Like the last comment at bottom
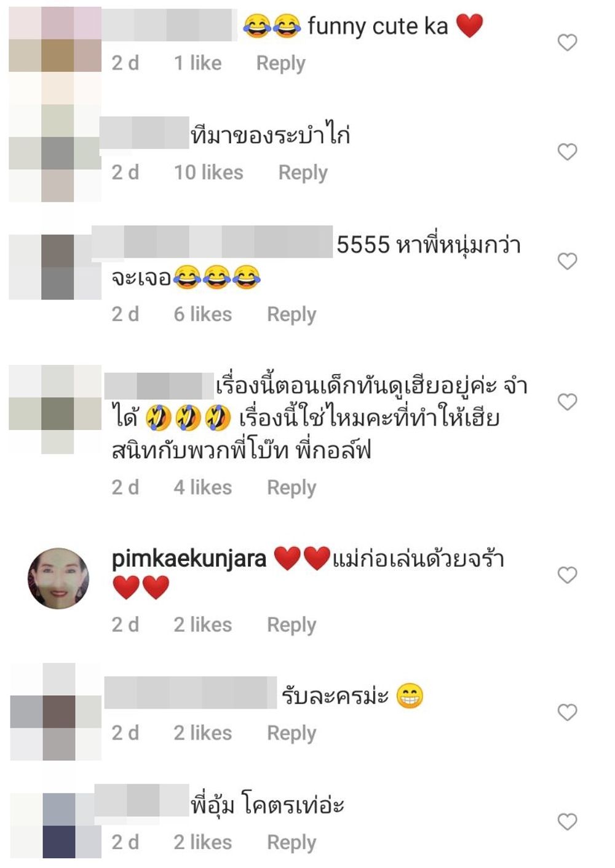 point(567,822)
